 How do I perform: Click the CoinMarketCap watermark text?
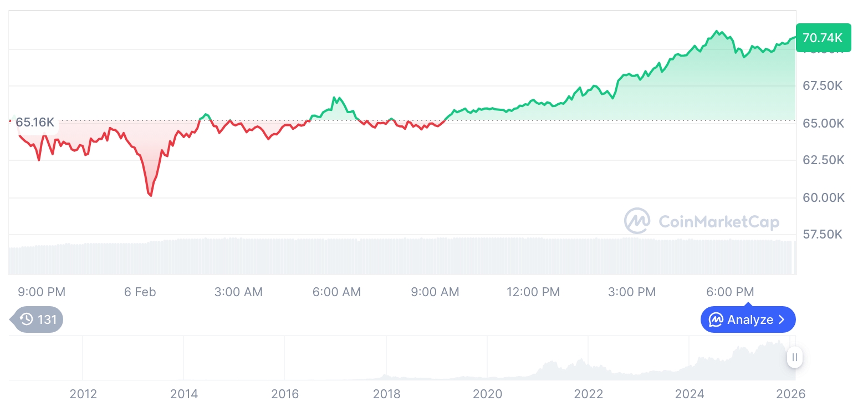[x=718, y=222]
